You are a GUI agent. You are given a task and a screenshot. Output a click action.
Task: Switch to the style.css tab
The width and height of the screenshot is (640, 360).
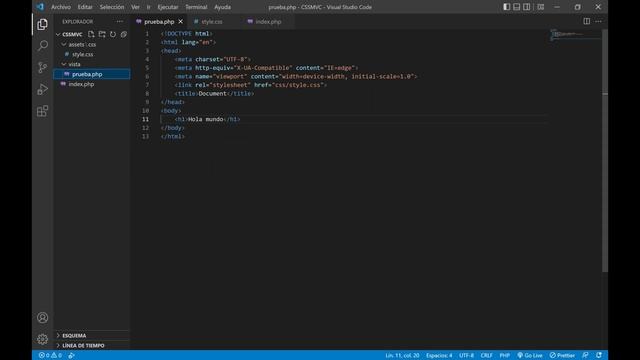point(212,22)
